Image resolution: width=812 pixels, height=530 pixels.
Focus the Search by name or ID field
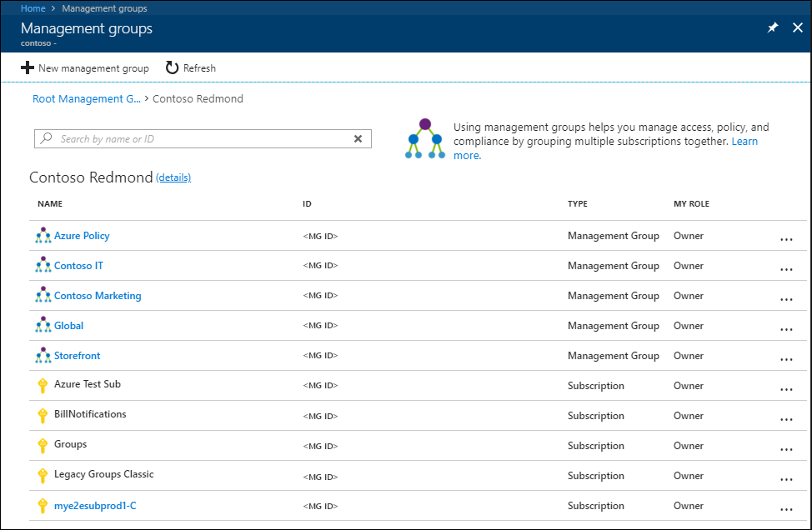coord(203,138)
